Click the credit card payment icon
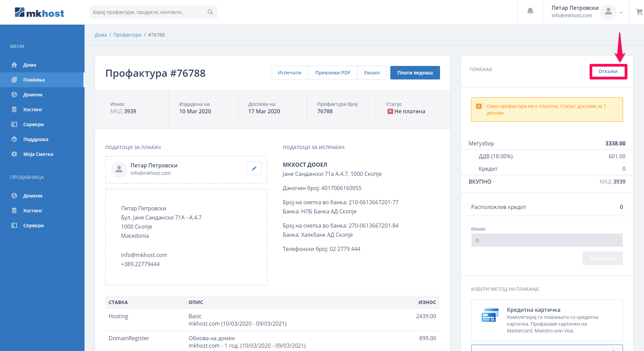The width and height of the screenshot is (644, 351). (x=489, y=315)
